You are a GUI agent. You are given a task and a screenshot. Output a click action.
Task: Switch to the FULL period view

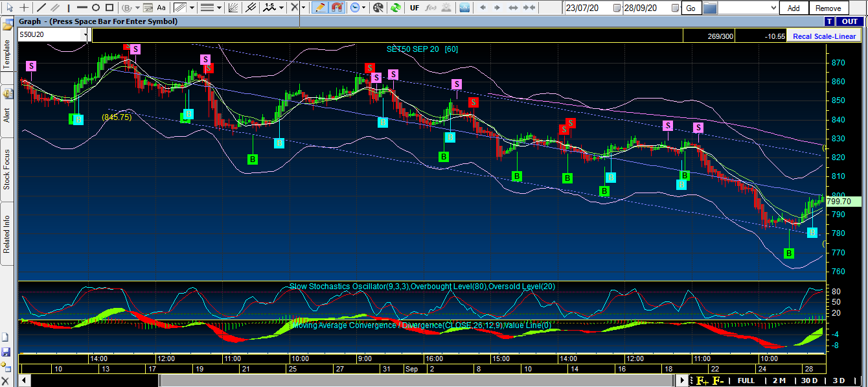pos(746,381)
